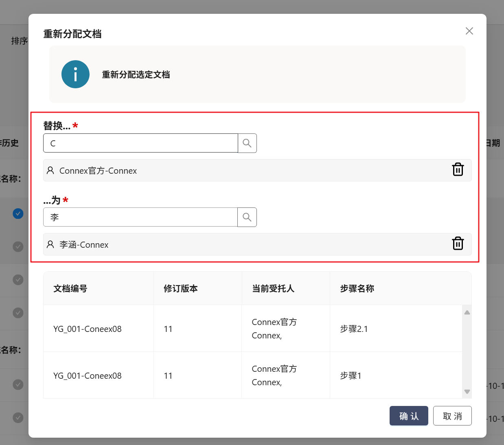Screen dimensions: 504x445
Task: Toggle the bottom-most grey checkbox in background list
Action: [x=18, y=418]
